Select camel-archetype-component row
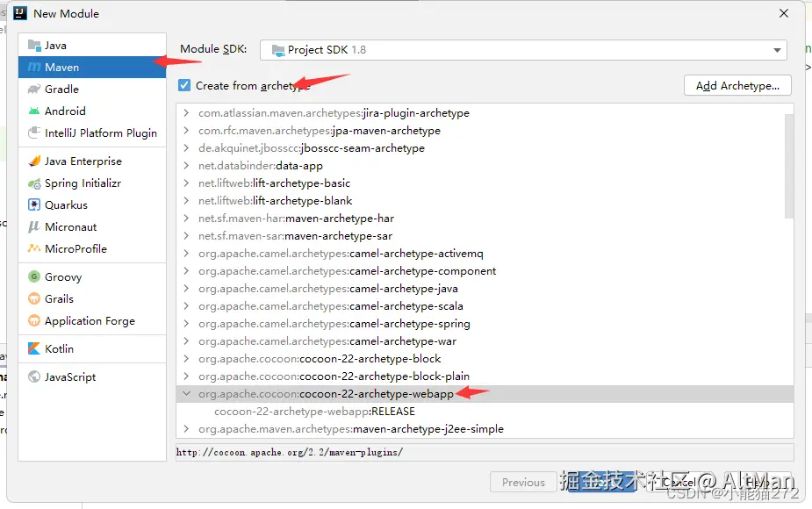 485,271
